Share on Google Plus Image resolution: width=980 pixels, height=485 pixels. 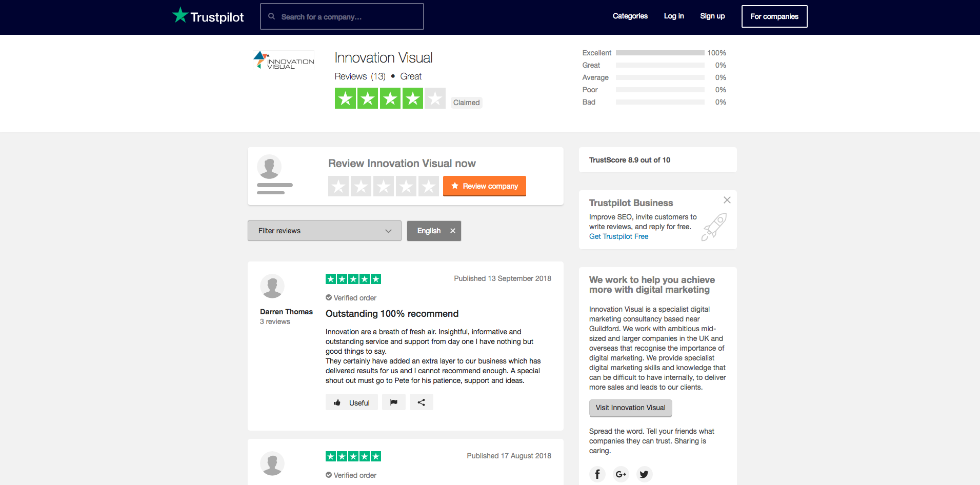[x=621, y=474]
